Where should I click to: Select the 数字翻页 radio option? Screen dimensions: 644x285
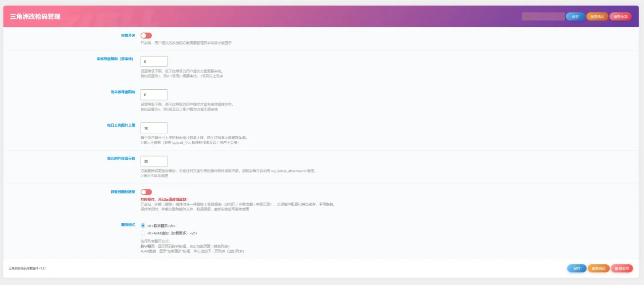point(143,226)
